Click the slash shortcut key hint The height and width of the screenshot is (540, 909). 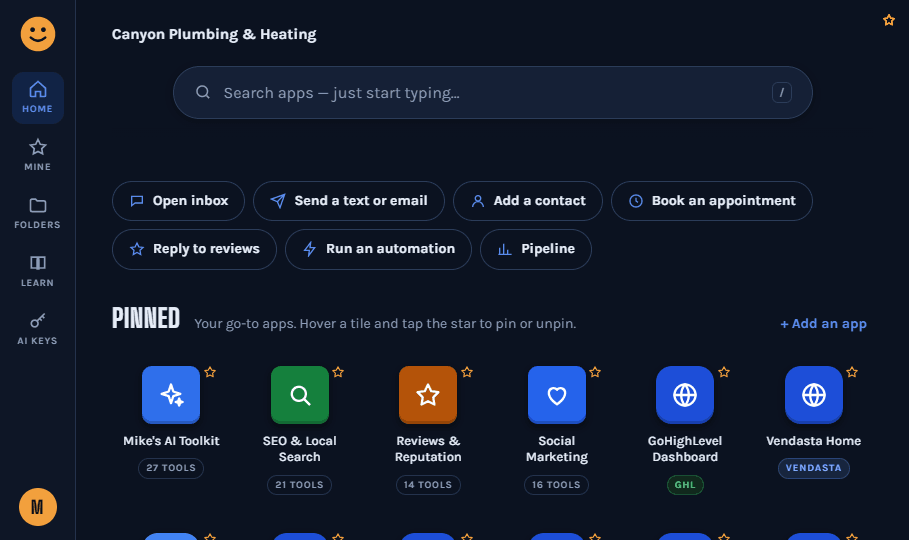(781, 93)
